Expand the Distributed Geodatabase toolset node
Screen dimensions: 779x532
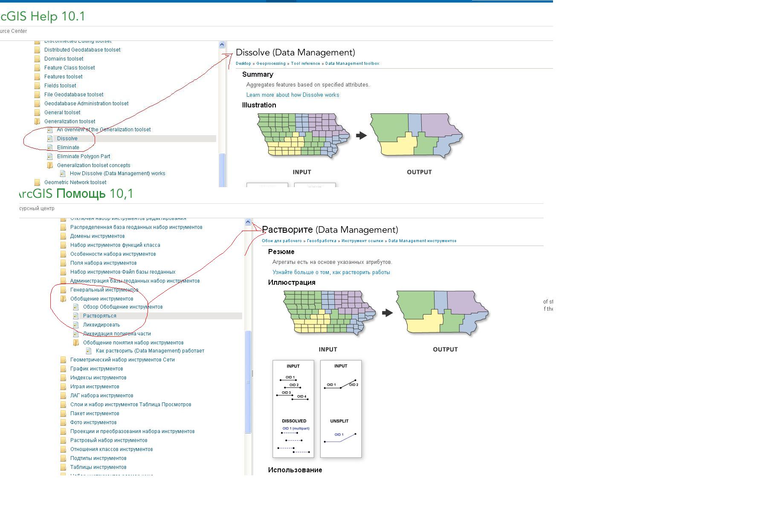(38, 50)
